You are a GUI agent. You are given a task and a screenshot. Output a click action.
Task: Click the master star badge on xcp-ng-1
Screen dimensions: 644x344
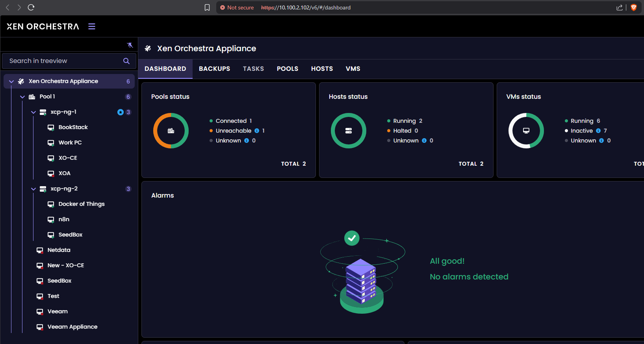pyautogui.click(x=121, y=112)
